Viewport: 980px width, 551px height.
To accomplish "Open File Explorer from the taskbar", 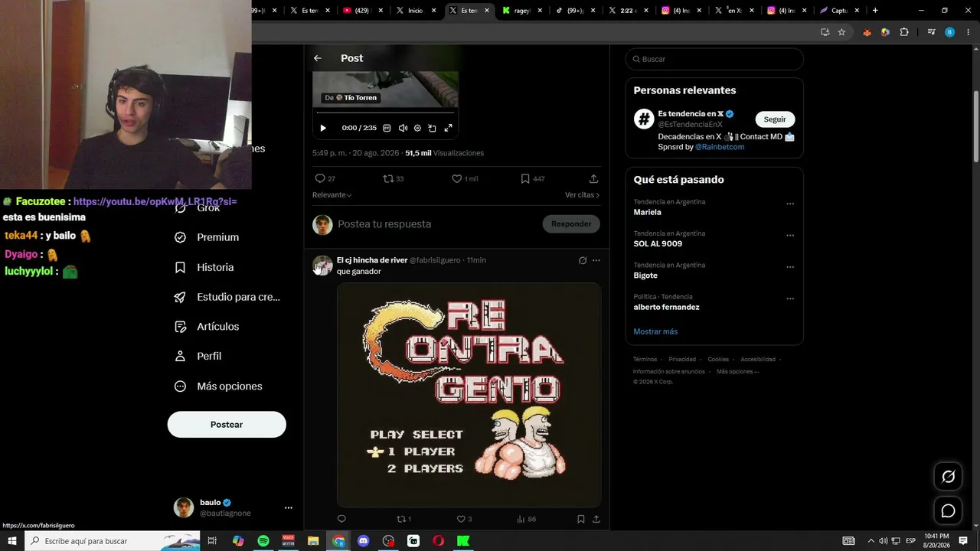I will click(x=313, y=541).
